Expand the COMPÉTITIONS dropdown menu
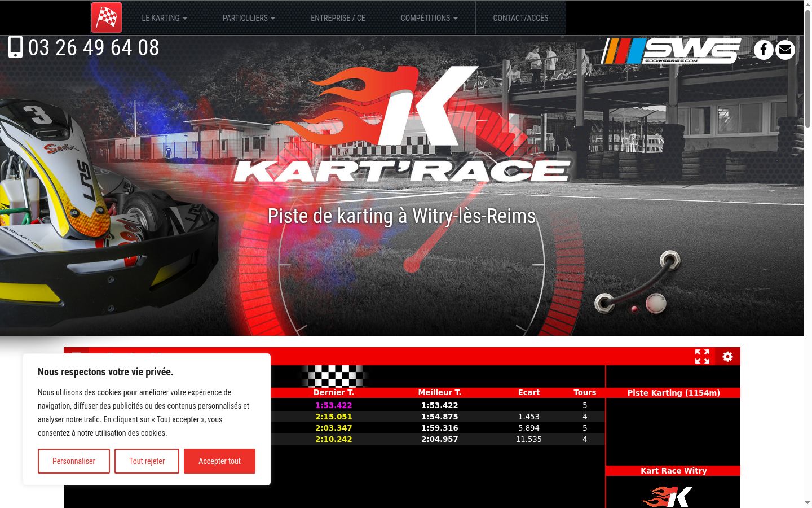This screenshot has height=508, width=812. click(x=429, y=18)
